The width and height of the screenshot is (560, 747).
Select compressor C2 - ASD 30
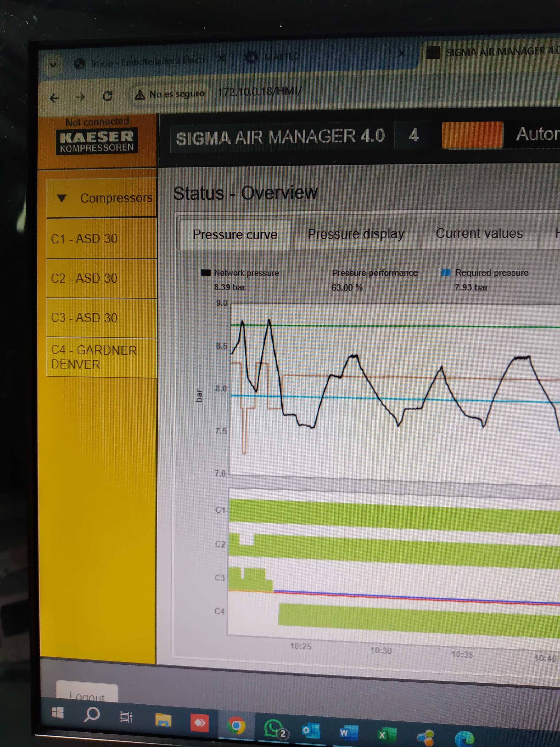point(102,278)
